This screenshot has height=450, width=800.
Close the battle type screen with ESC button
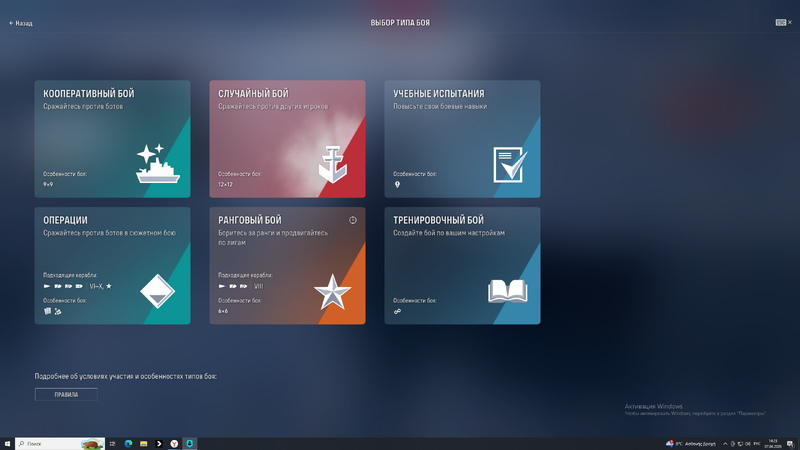coord(783,22)
